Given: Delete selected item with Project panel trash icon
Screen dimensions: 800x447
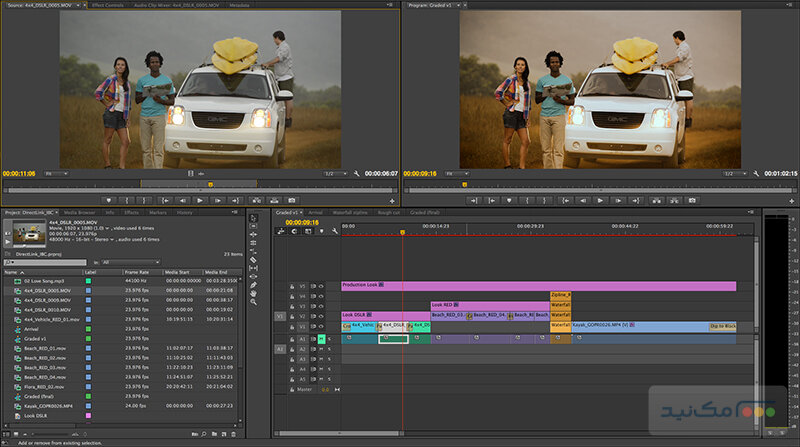Looking at the screenshot, I should coord(233,434).
